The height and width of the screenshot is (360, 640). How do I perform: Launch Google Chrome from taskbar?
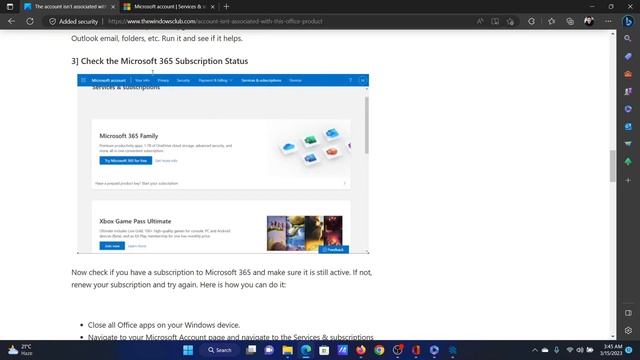(379, 350)
